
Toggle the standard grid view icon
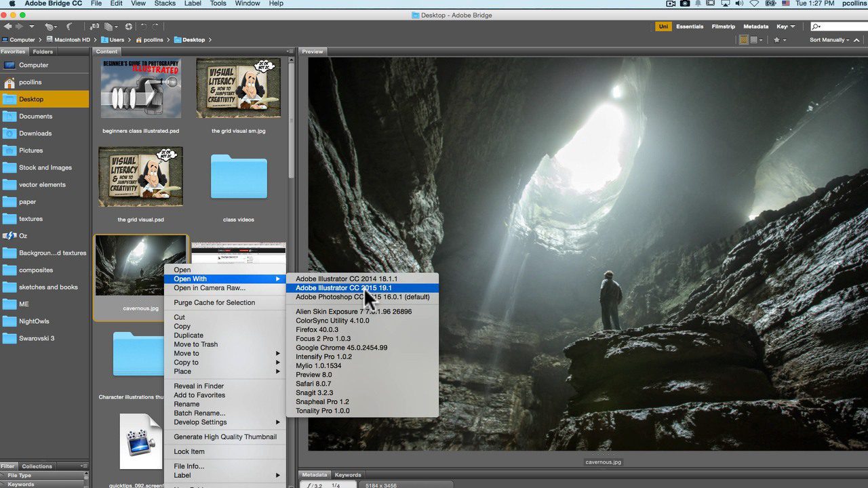tap(753, 40)
